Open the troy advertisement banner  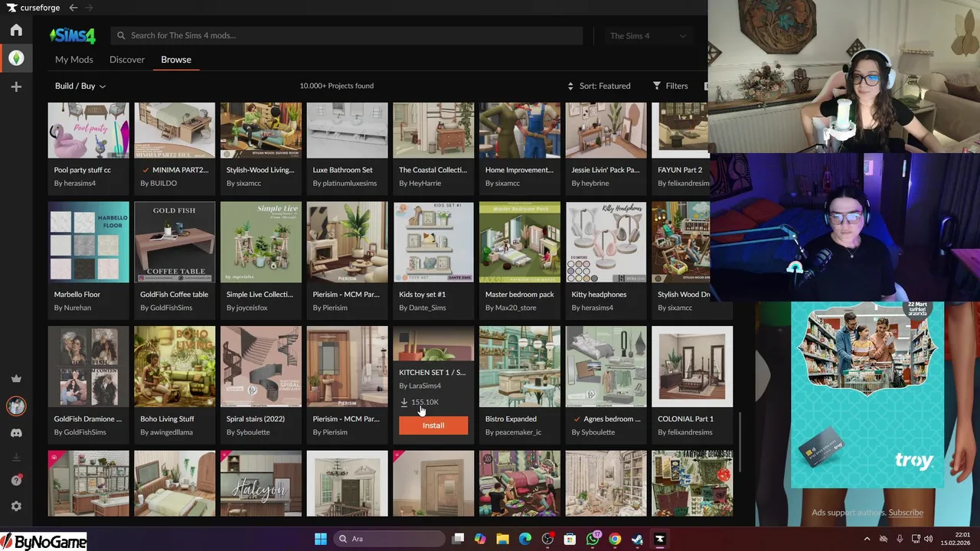867,394
